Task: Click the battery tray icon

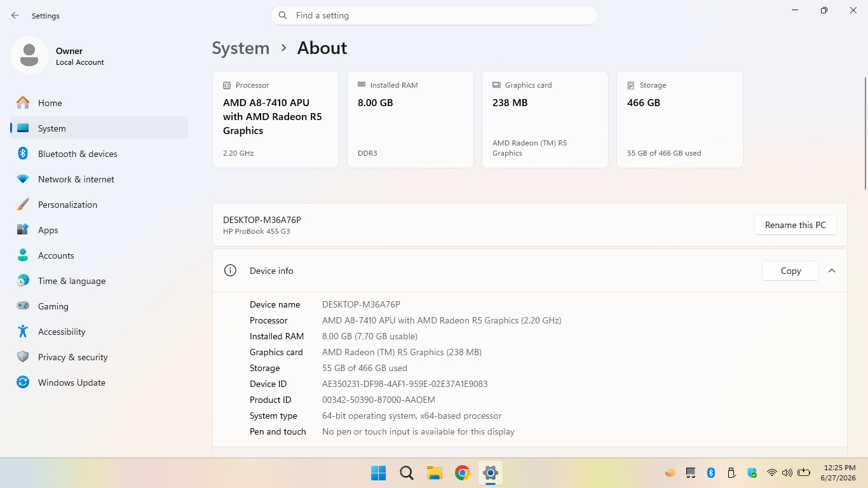Action: click(x=804, y=473)
